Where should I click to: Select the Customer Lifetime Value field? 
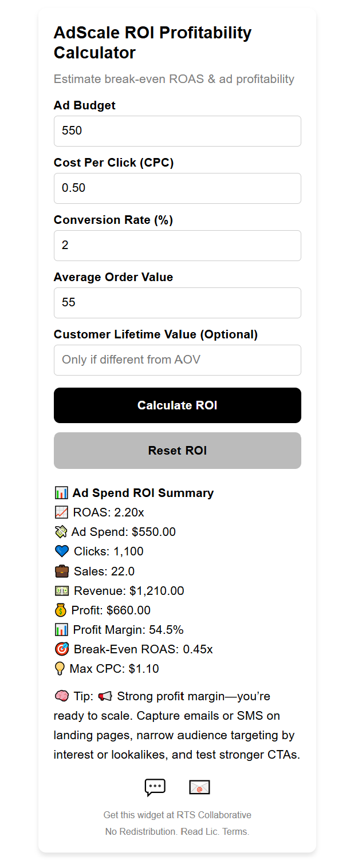177,360
